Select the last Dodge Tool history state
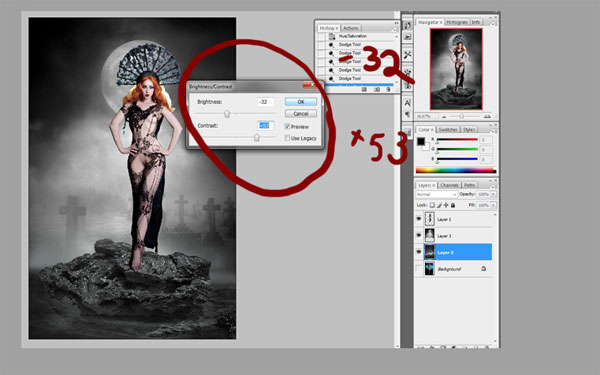The height and width of the screenshot is (375, 600). coord(350,78)
